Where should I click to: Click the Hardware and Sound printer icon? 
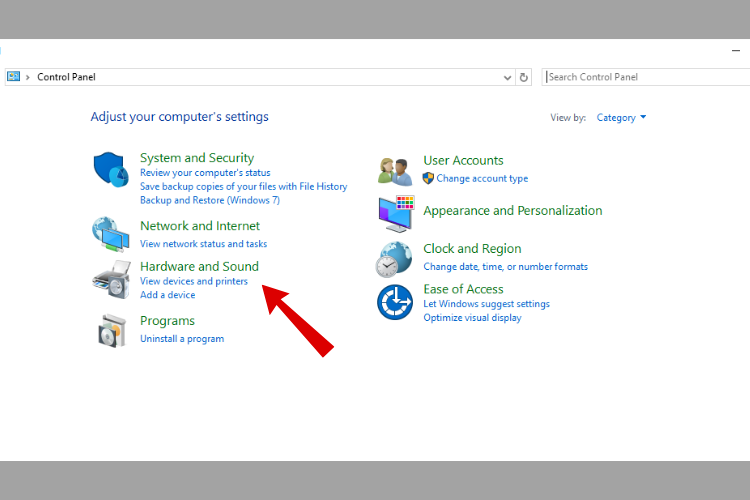tap(110, 279)
